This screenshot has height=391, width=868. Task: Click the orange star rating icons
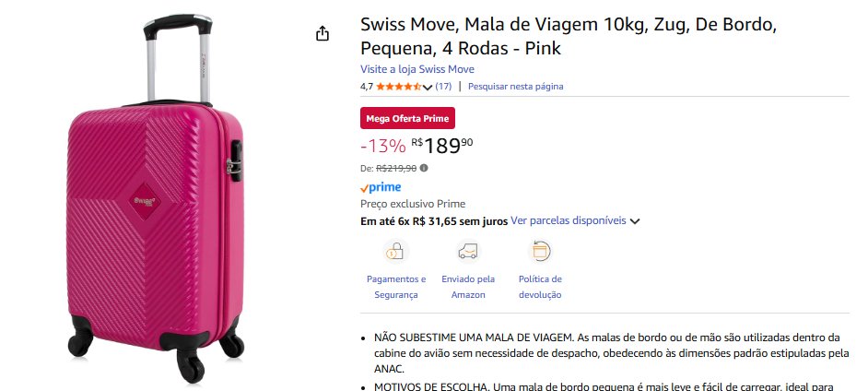pos(398,87)
